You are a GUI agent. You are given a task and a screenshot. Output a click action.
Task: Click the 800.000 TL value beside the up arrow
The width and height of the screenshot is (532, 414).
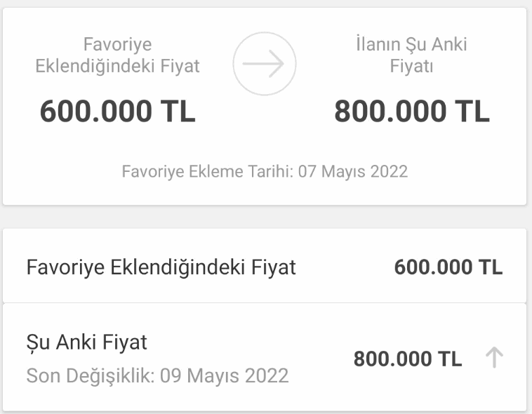407,359
